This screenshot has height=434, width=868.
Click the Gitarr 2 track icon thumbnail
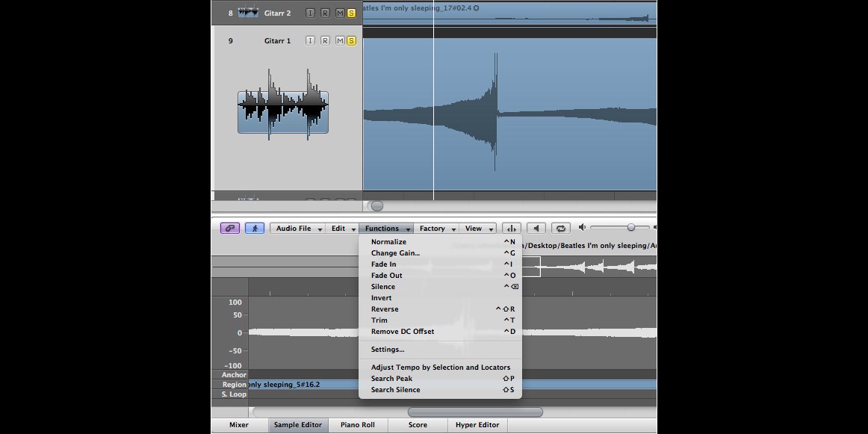click(x=247, y=13)
